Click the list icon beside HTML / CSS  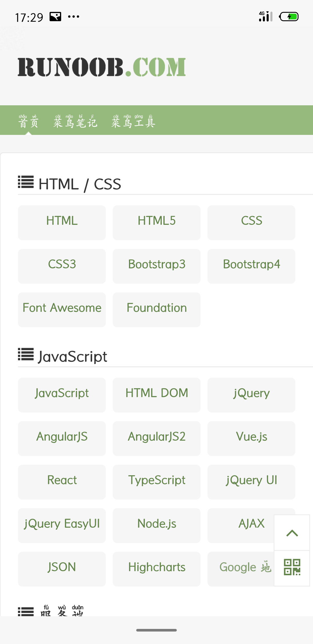26,182
